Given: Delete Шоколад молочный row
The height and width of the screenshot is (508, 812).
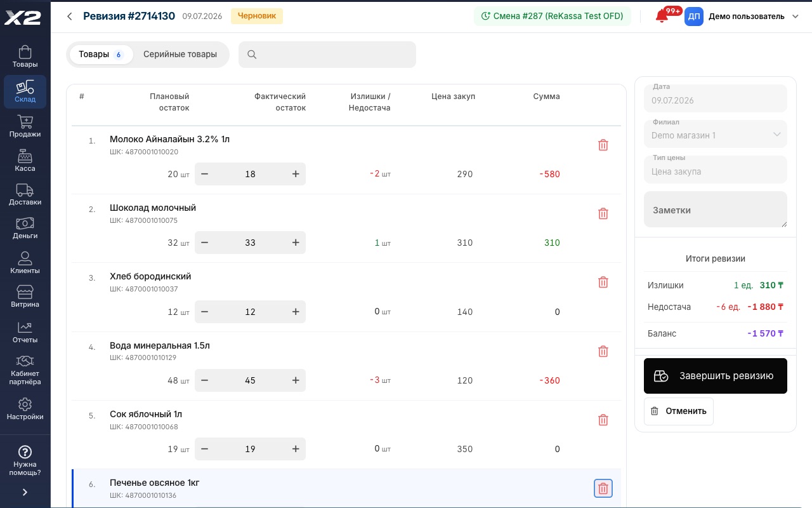Looking at the screenshot, I should coord(603,213).
